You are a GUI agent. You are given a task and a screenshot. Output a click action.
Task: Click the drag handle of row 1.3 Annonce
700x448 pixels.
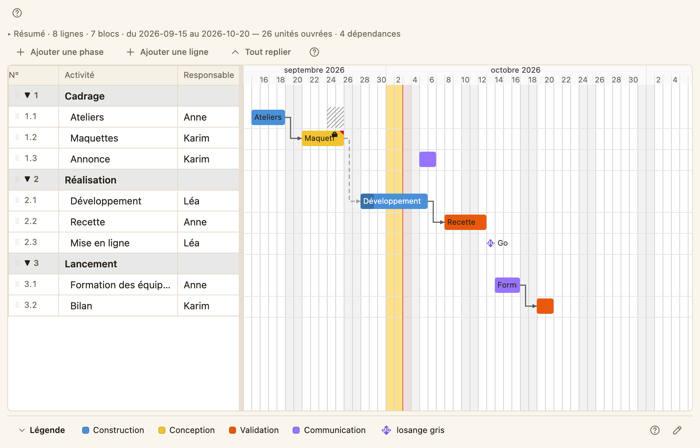(x=17, y=158)
